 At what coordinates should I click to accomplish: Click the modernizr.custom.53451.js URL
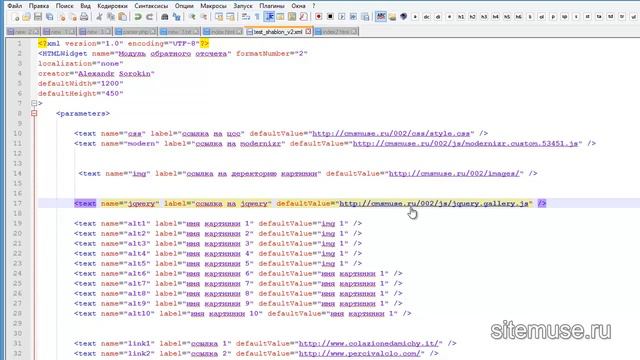click(465, 144)
